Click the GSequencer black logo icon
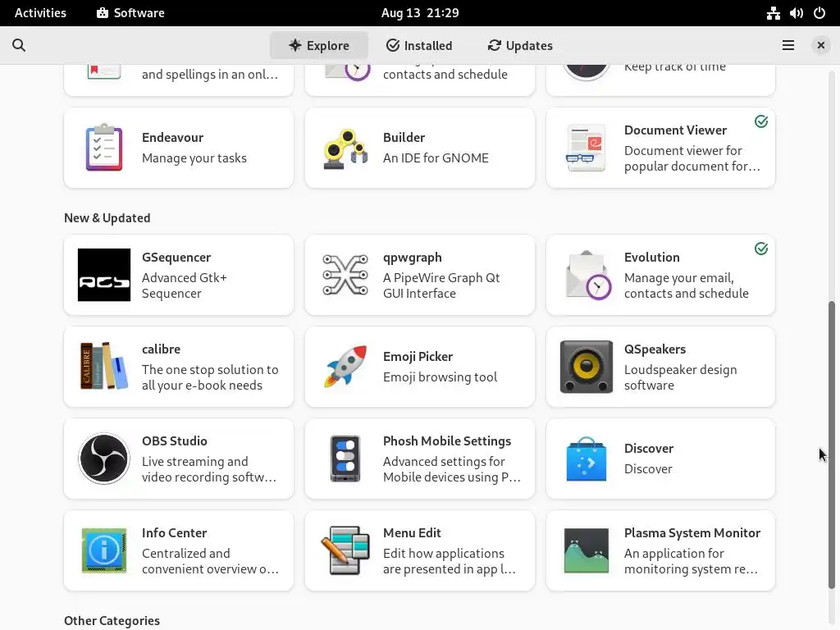 coord(104,275)
